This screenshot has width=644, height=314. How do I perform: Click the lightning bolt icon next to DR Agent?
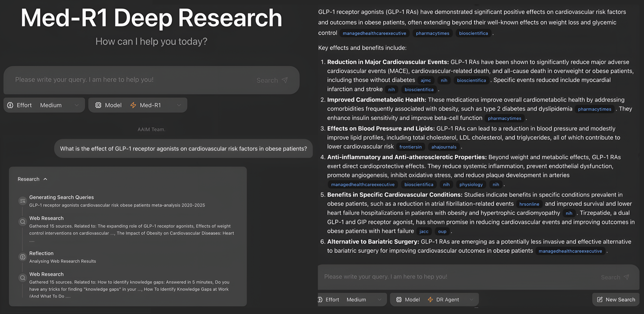pos(430,299)
